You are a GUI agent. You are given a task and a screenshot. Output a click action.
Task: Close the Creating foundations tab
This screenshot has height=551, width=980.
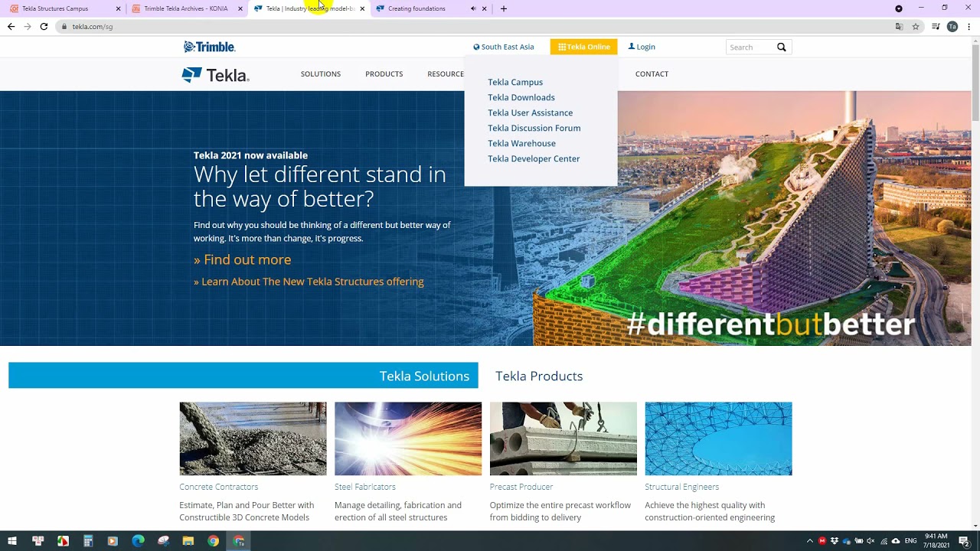484,8
